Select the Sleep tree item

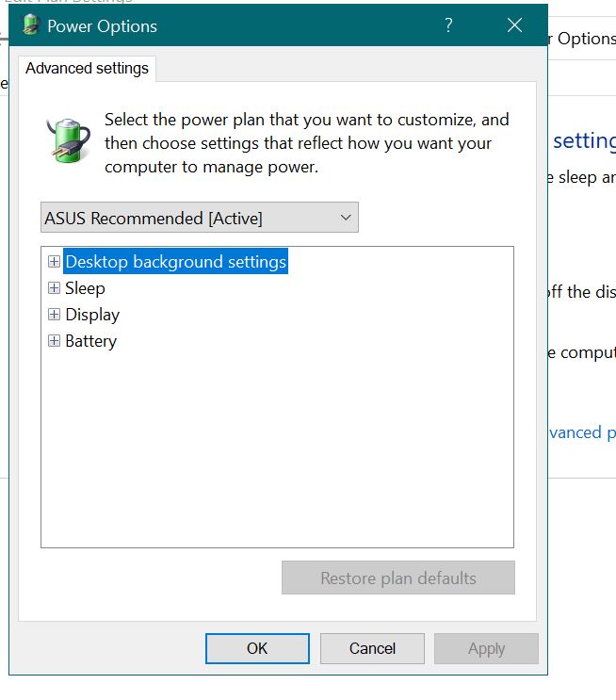pos(86,288)
